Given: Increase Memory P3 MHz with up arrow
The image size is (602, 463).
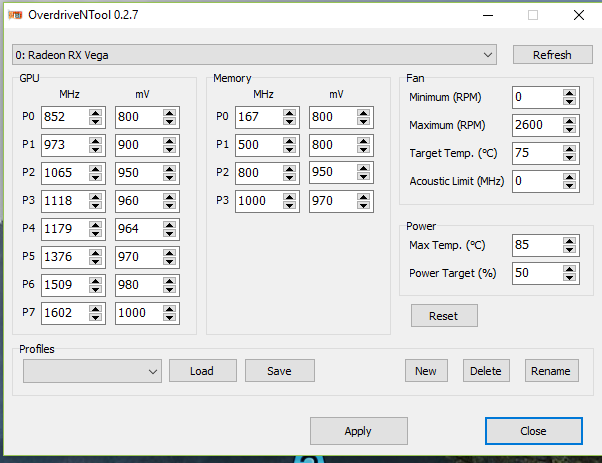Looking at the screenshot, I should (289, 197).
